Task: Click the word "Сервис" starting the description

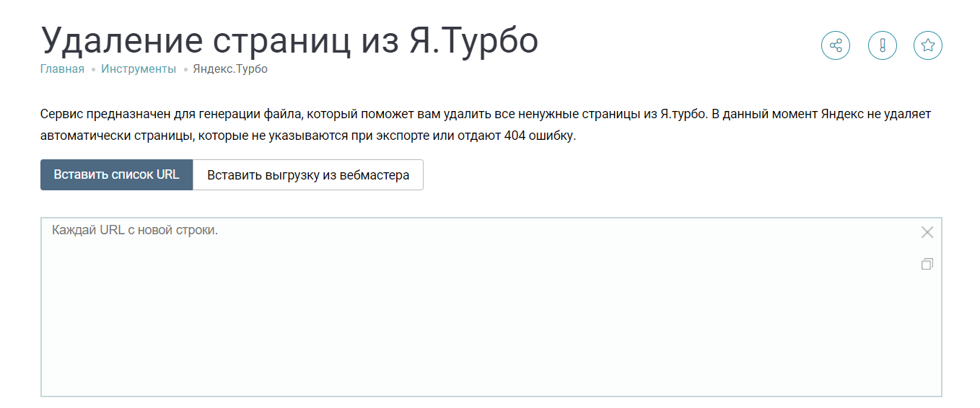Action: click(61, 114)
